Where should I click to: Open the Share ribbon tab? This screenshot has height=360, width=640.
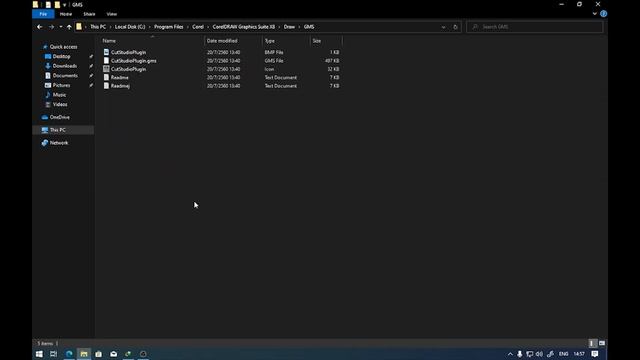pyautogui.click(x=89, y=14)
